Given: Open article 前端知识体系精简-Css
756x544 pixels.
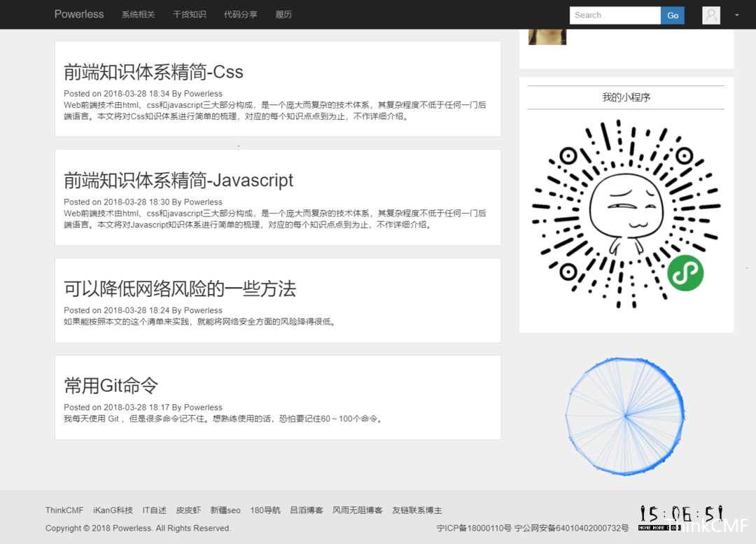Looking at the screenshot, I should (153, 72).
